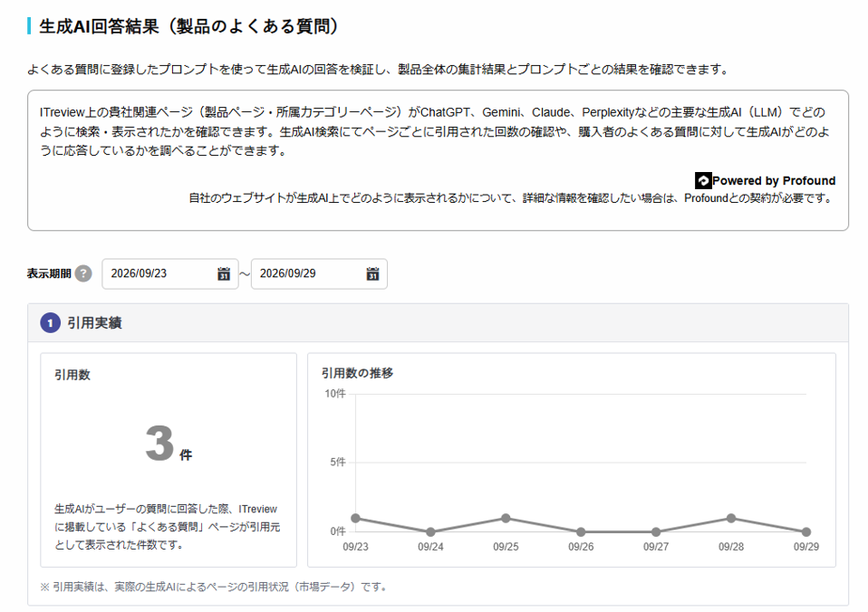
Task: Select the 09/27 data point on chart
Action: point(656,531)
